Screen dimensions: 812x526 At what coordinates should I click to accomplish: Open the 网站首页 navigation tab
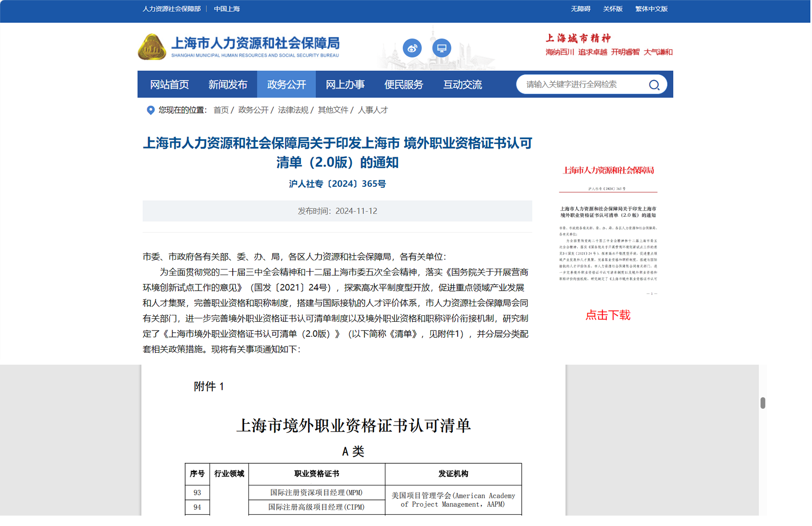click(x=169, y=85)
